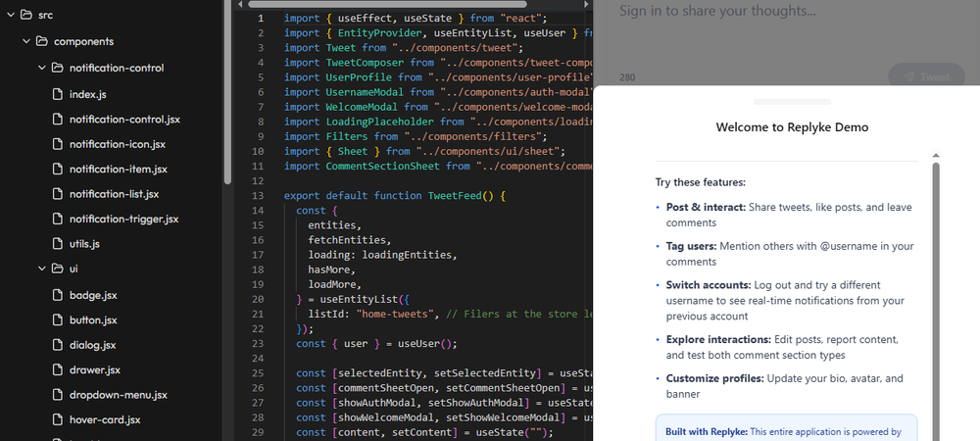Click the drawer drag handle bar

792,101
